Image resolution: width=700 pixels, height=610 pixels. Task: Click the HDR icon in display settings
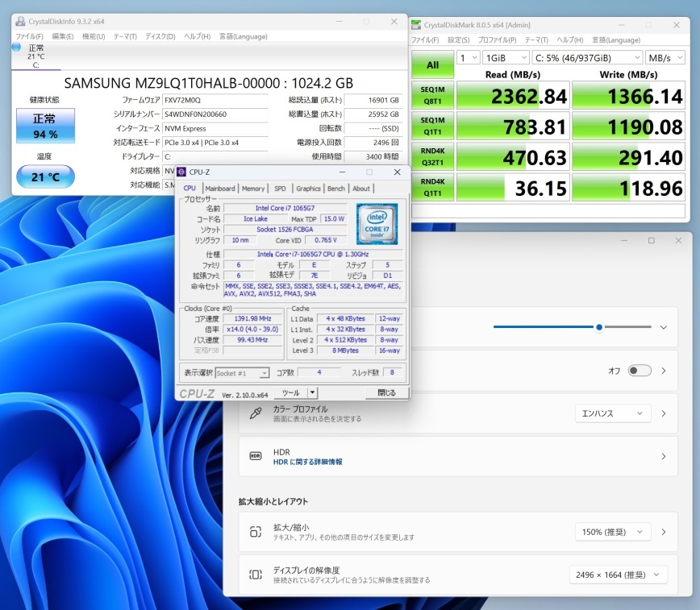[256, 456]
